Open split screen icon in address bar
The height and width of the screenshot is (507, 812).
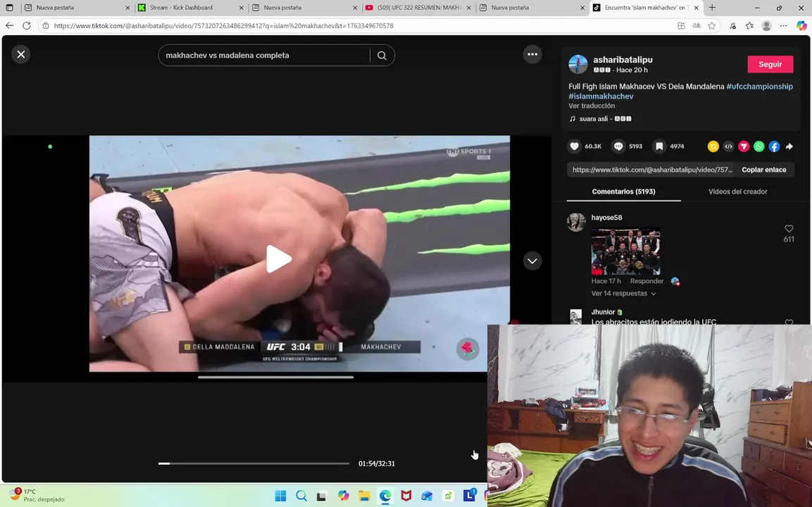pos(681,26)
